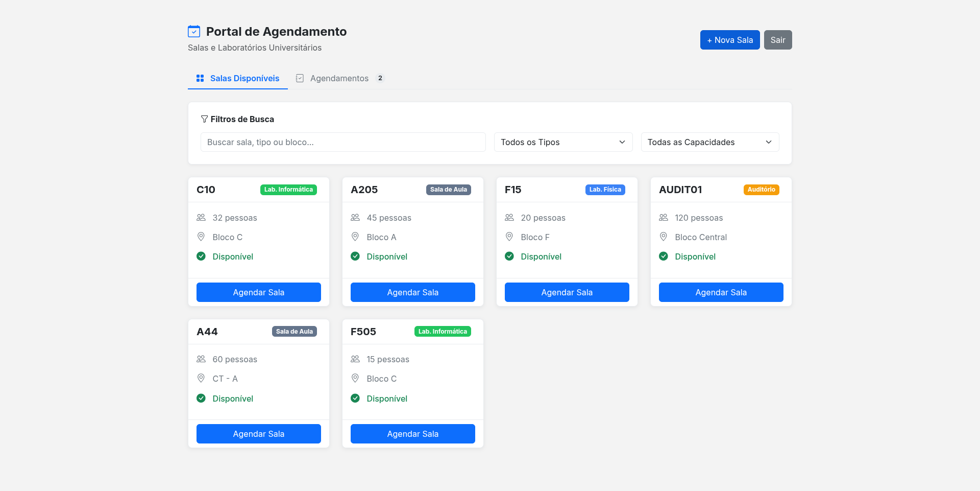Click the people icon on the C10 card
Image resolution: width=980 pixels, height=491 pixels.
(201, 217)
